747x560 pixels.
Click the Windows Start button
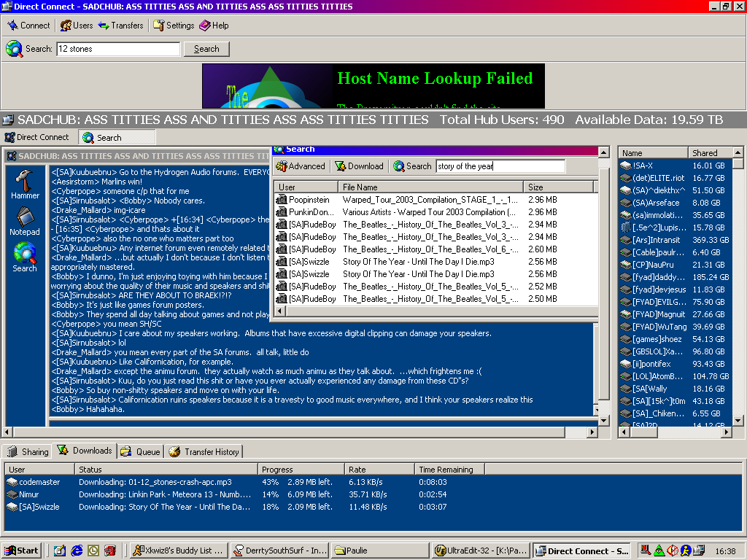pyautogui.click(x=21, y=551)
